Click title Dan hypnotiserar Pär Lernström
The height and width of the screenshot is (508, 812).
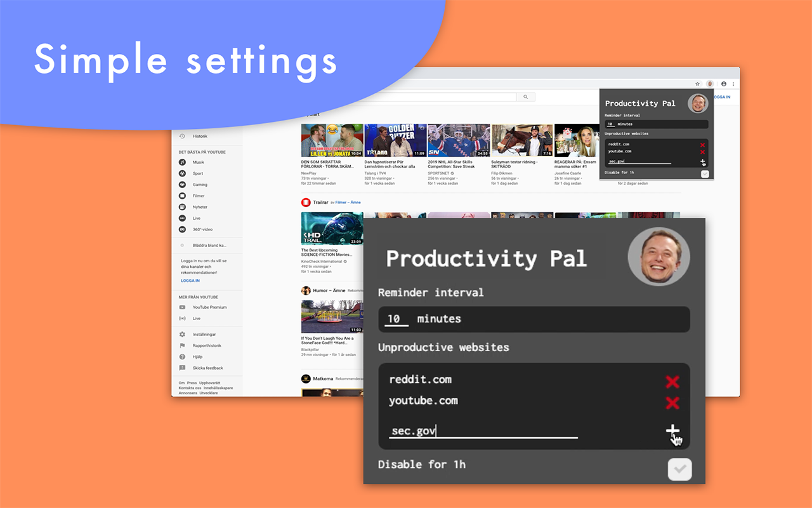pyautogui.click(x=390, y=164)
